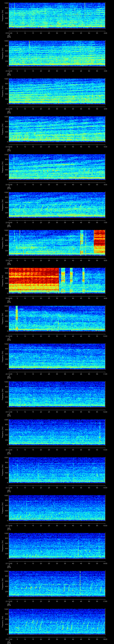
Task: Click the '23:12:00' start time label
Action: [9, 450]
